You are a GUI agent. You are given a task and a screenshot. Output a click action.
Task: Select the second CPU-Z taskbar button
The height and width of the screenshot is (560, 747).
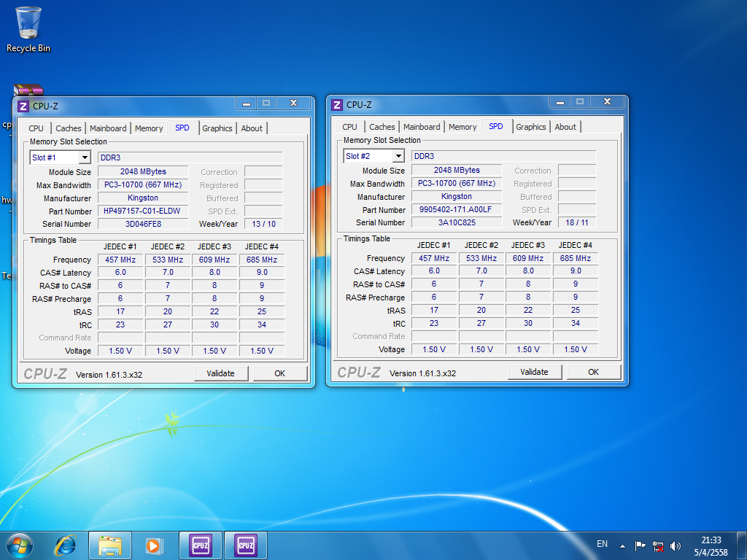coord(246,545)
